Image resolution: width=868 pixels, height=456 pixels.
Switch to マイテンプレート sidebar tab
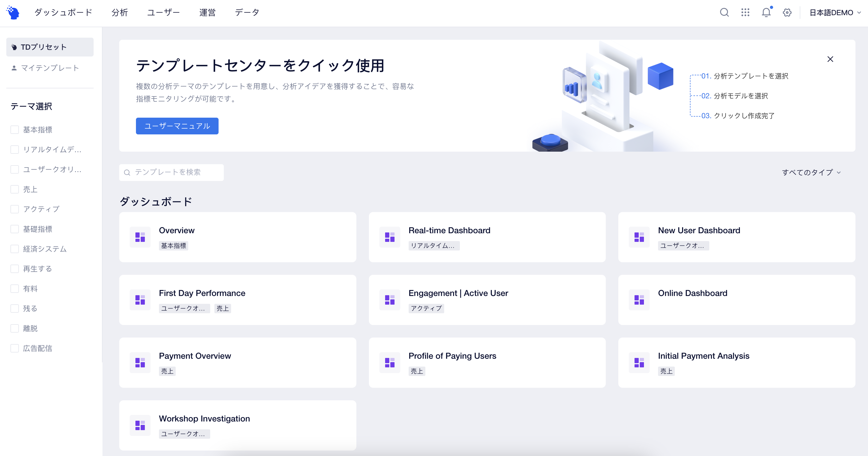(x=50, y=68)
